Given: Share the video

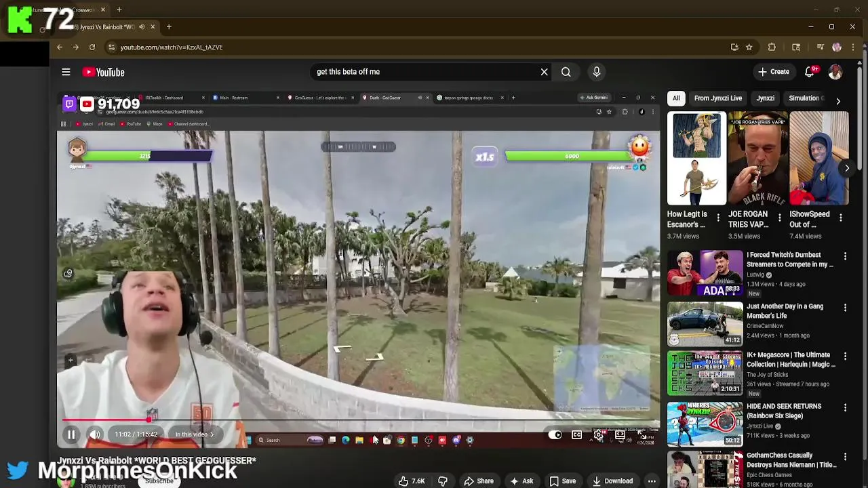Looking at the screenshot, I should [x=479, y=481].
